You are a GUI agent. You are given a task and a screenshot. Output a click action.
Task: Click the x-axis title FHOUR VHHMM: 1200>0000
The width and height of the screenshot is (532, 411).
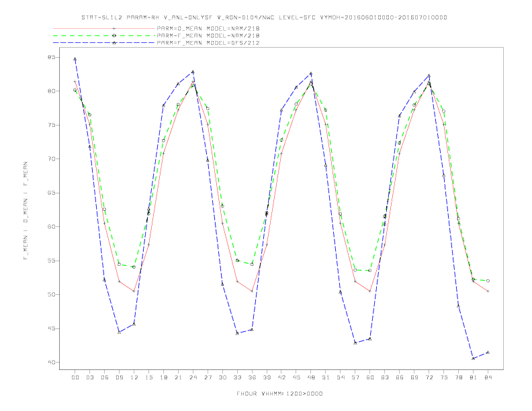coord(279,394)
